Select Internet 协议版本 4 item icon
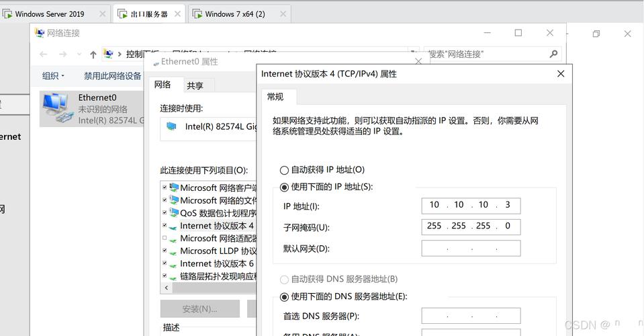Screen dimensions: 644x336 tap(173, 226)
